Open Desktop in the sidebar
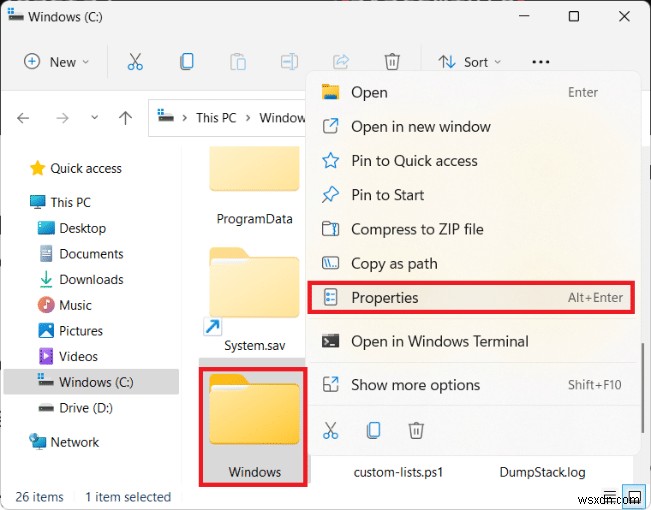 pyautogui.click(x=72, y=228)
